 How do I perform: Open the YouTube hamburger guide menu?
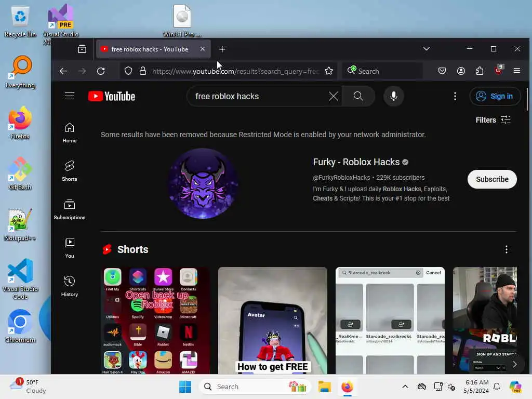click(x=70, y=96)
